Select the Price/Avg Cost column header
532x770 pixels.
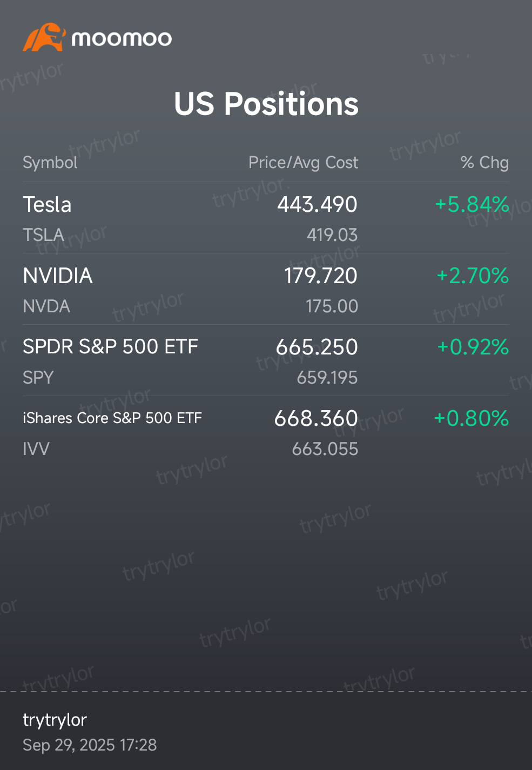coord(303,163)
